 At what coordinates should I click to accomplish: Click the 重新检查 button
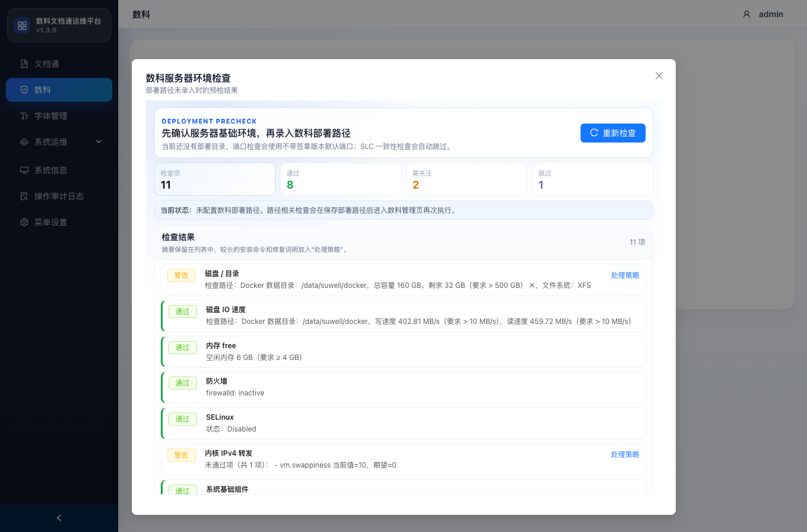click(612, 133)
